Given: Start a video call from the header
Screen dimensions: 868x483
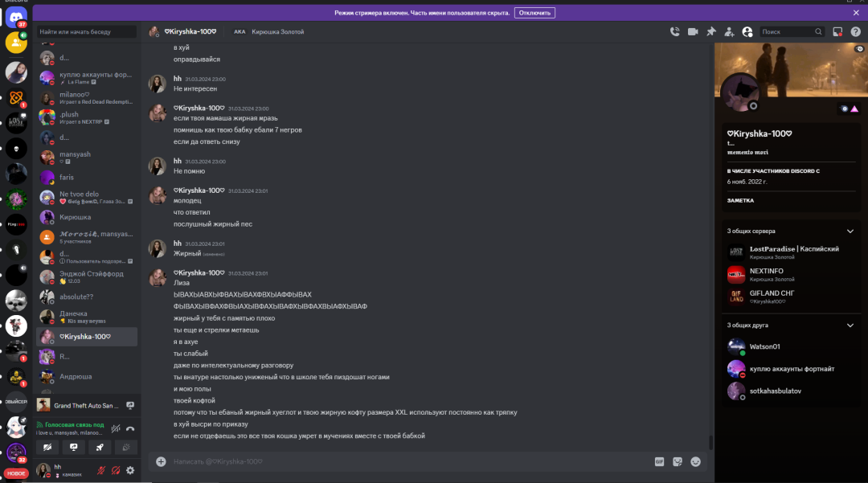Looking at the screenshot, I should pyautogui.click(x=693, y=31).
